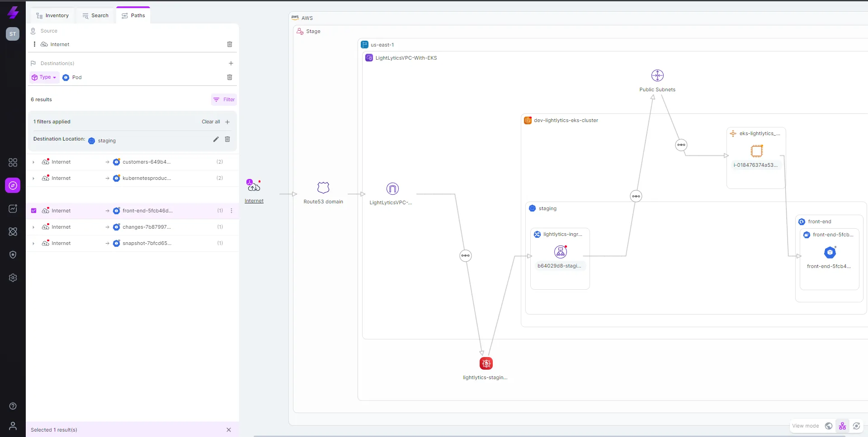This screenshot has width=868, height=437.
Task: Dismiss the Selected 1 result(s) bar
Action: click(x=229, y=430)
